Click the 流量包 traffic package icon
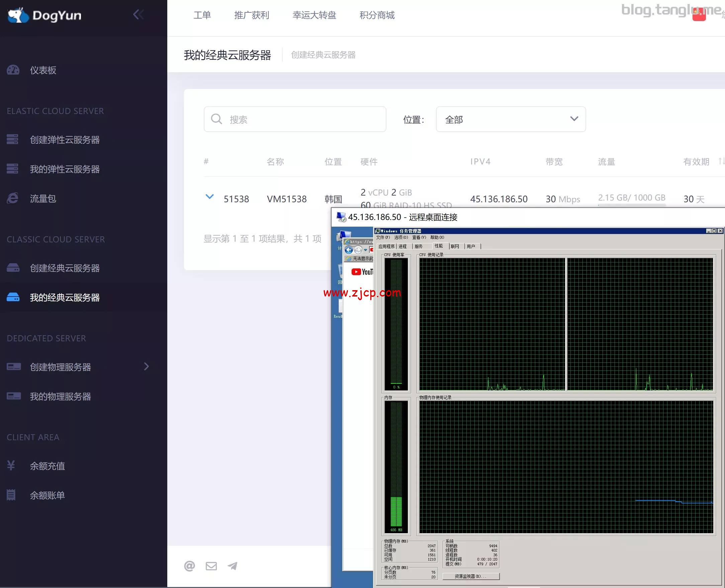 (x=12, y=198)
